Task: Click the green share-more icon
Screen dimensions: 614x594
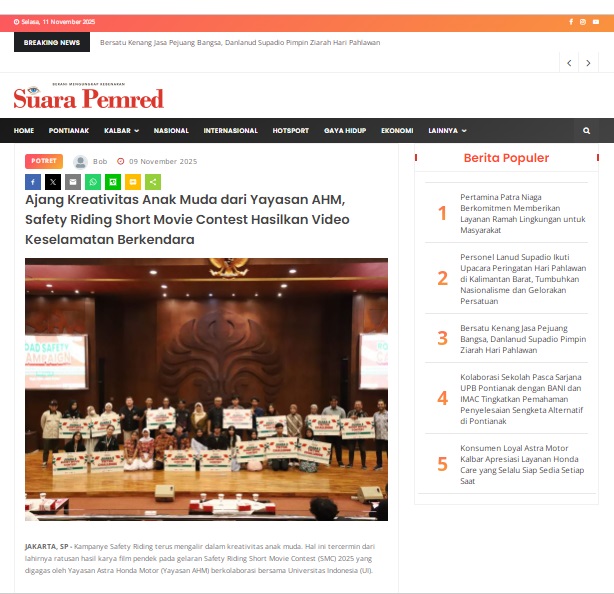Action: click(x=153, y=182)
